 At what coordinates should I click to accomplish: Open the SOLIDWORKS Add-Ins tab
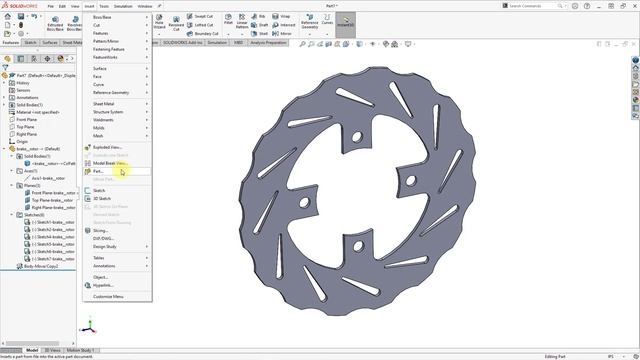(182, 42)
